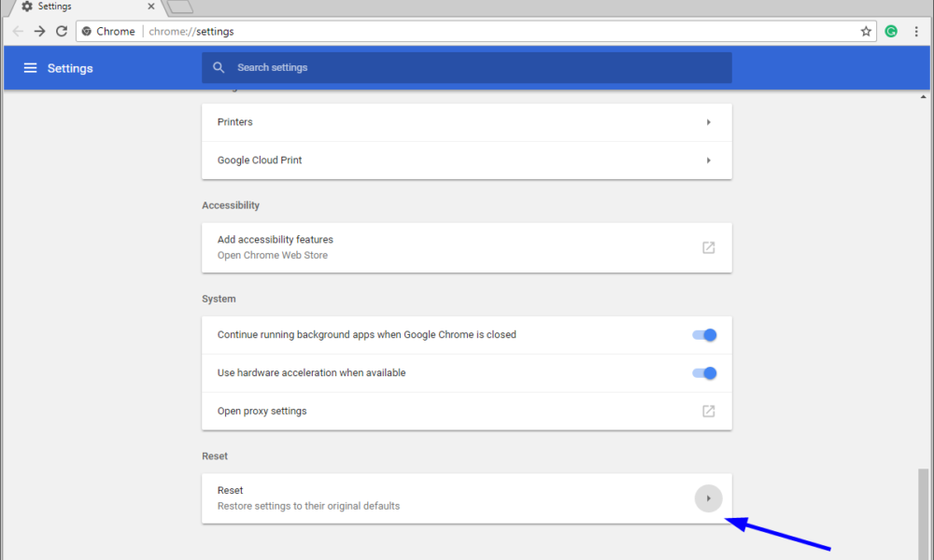Expand the Google Cloud Print section

707,160
